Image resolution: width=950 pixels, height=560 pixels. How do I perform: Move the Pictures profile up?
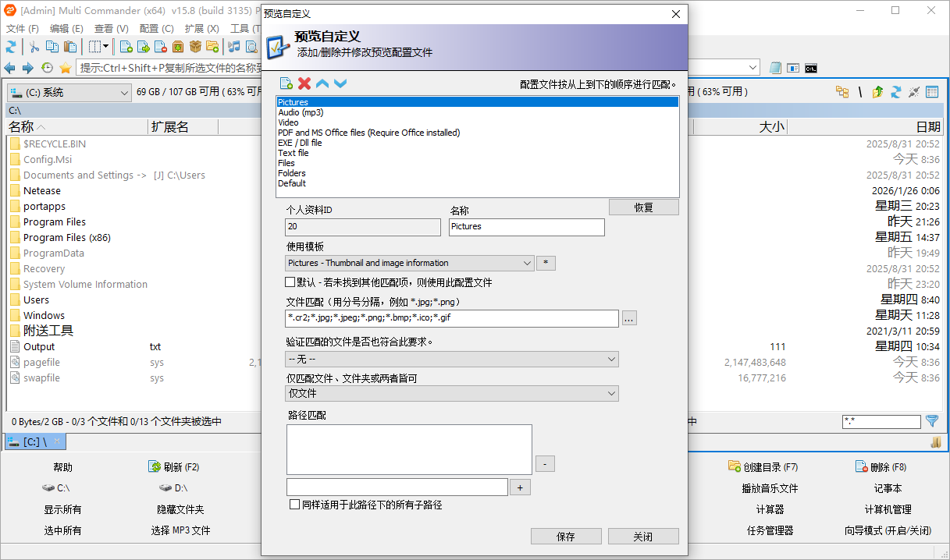click(322, 83)
